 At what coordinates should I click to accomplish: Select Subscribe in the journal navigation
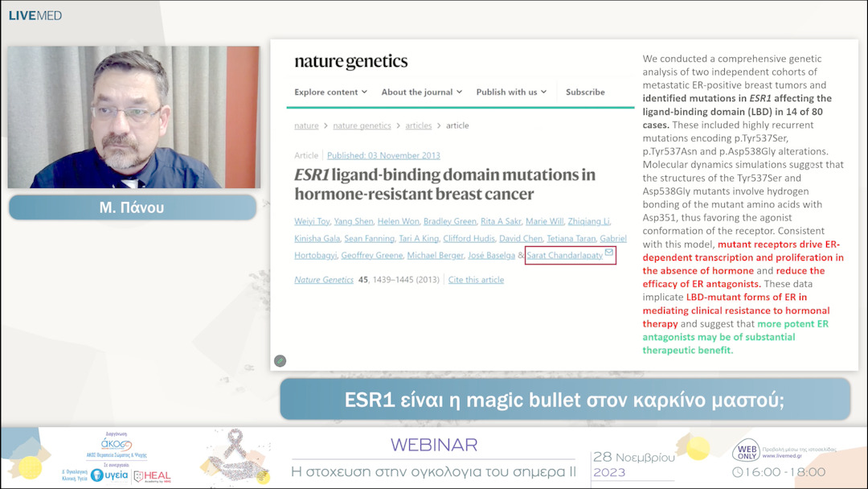pyautogui.click(x=585, y=92)
